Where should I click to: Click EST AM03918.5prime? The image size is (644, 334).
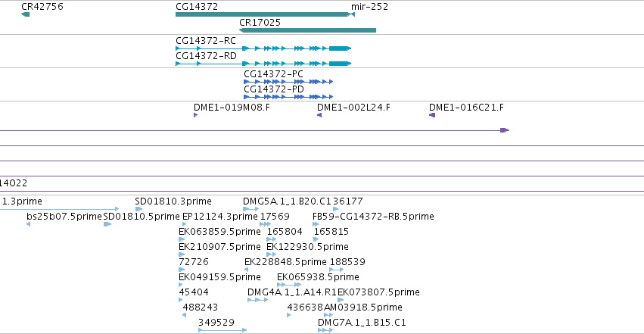328,315
